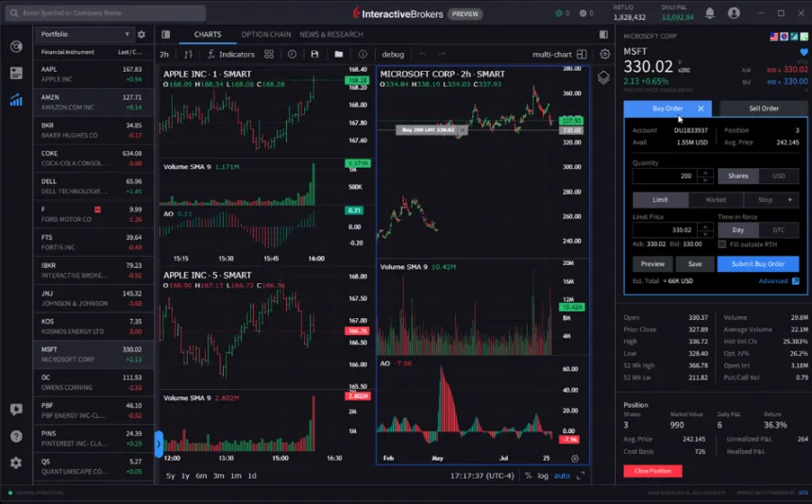812x504 pixels.
Task: Toggle log scale on chart
Action: pos(543,476)
